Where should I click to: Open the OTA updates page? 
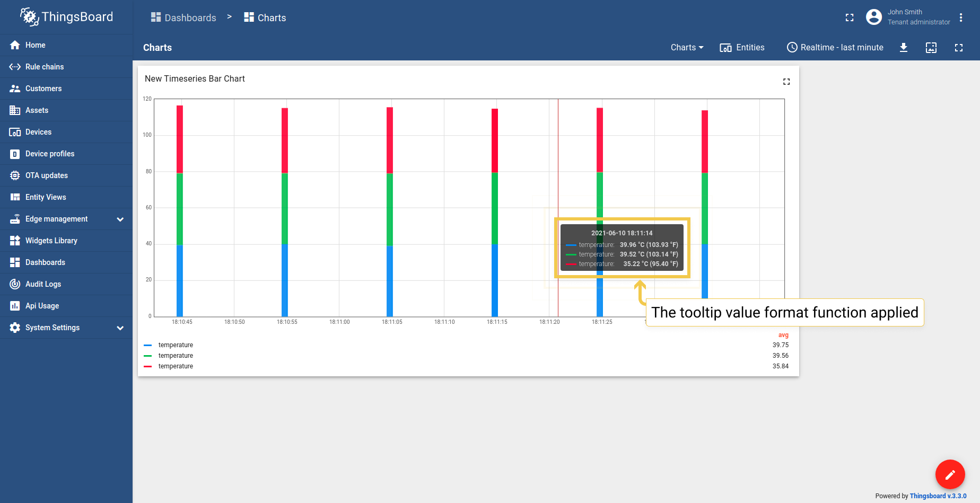click(x=47, y=175)
